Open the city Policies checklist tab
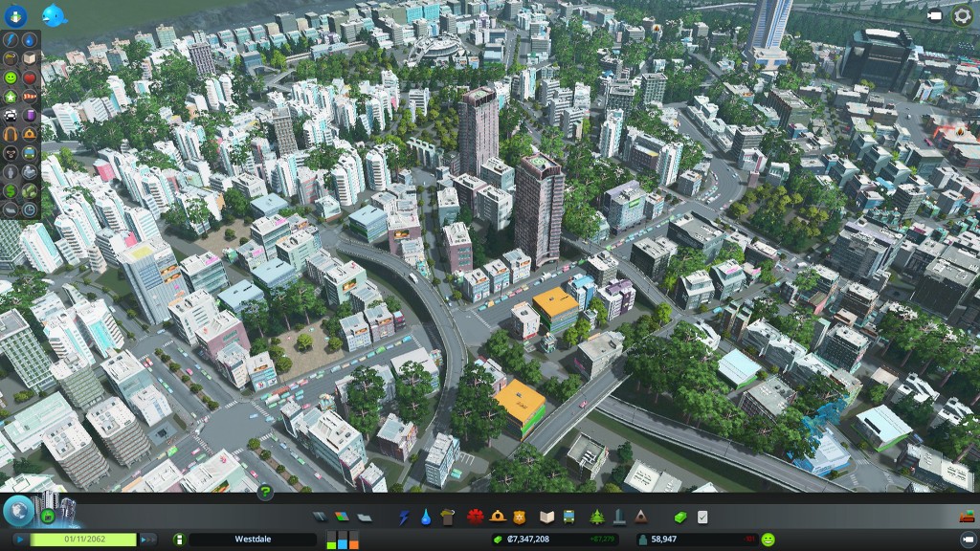Viewport: 980px width, 551px height. pyautogui.click(x=703, y=518)
